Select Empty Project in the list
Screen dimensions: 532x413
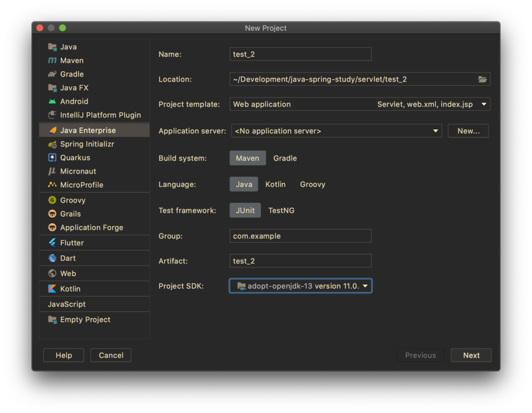tap(85, 320)
